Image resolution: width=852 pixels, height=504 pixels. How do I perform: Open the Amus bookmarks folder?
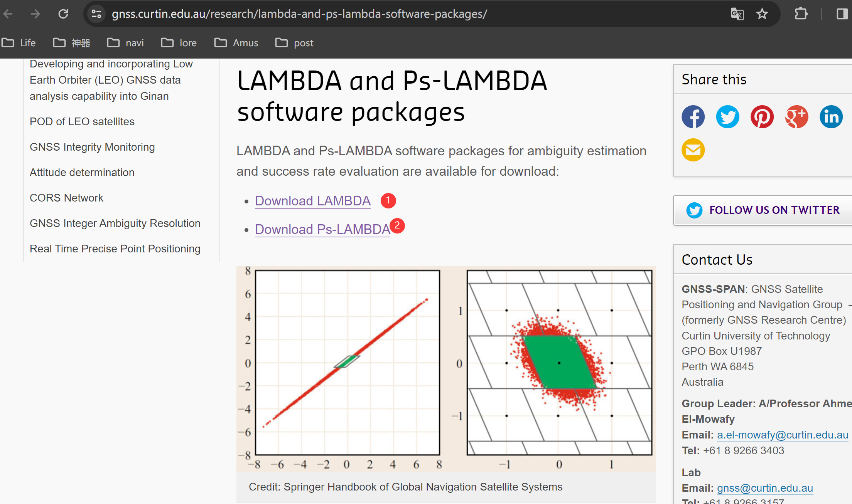[x=236, y=43]
